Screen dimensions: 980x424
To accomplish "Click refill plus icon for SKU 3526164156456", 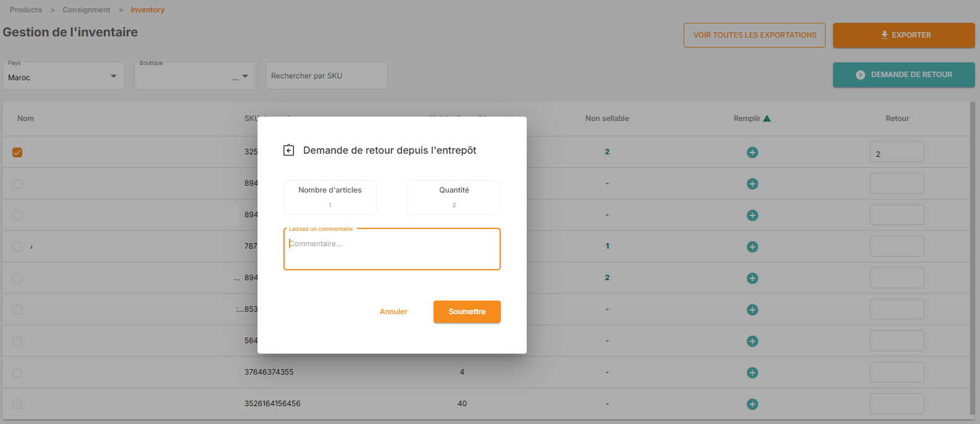I will click(x=752, y=404).
